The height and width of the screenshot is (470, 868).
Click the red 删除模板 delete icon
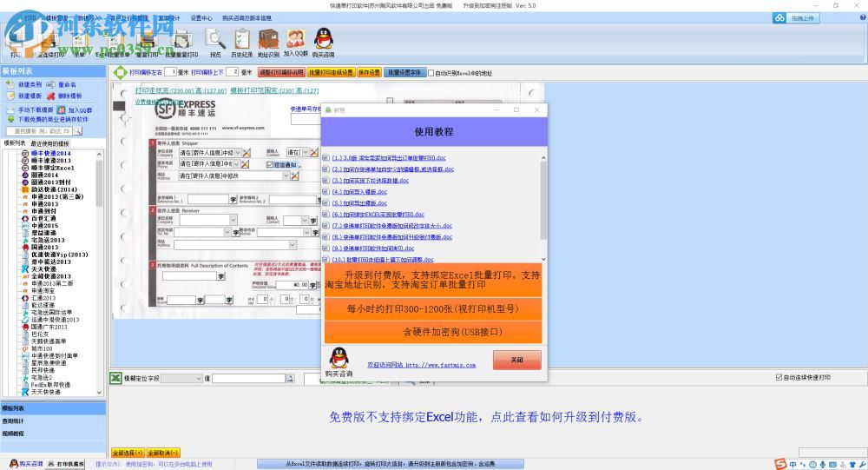[x=51, y=96]
